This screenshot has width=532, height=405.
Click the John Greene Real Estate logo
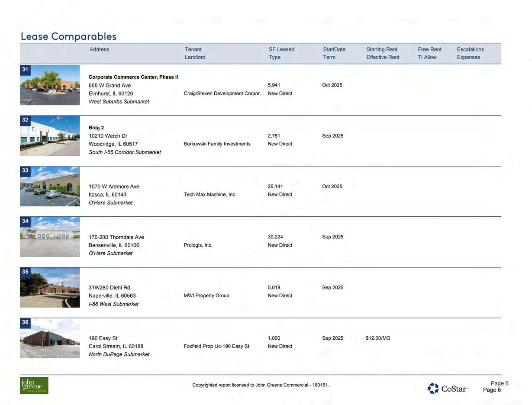tap(34, 386)
